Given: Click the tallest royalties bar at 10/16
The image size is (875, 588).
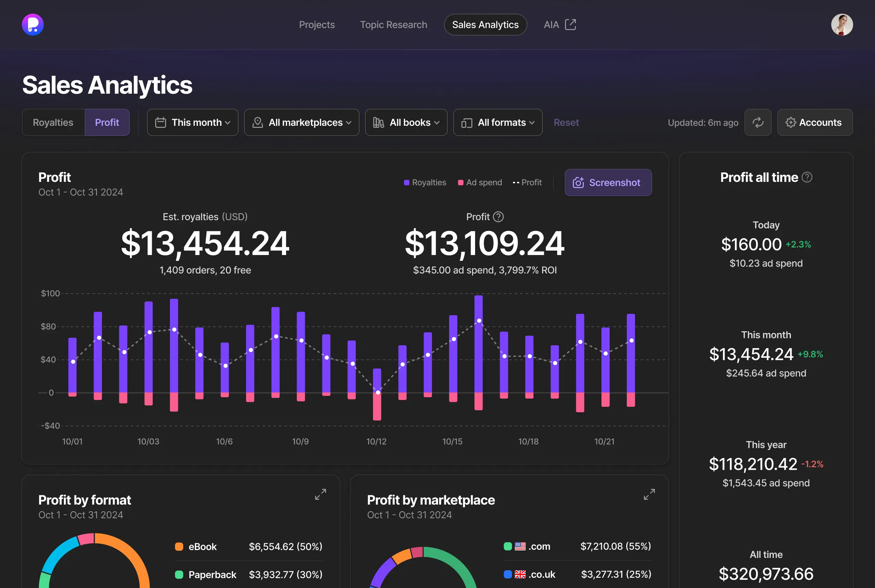Looking at the screenshot, I should (479, 344).
